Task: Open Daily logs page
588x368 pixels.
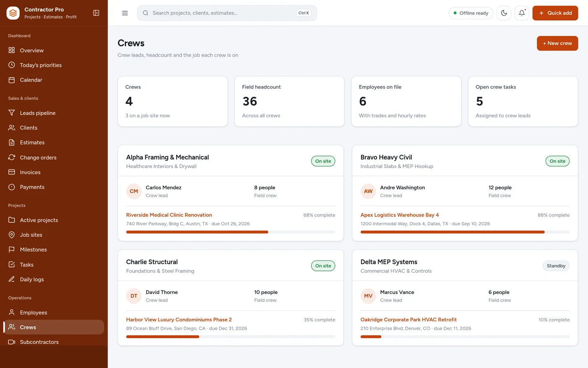Action: point(54,280)
